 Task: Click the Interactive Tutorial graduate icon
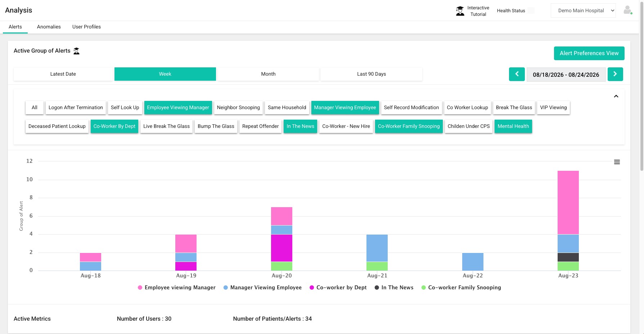click(460, 11)
